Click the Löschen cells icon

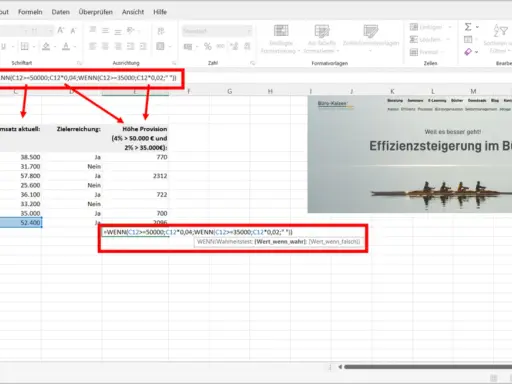click(x=414, y=40)
